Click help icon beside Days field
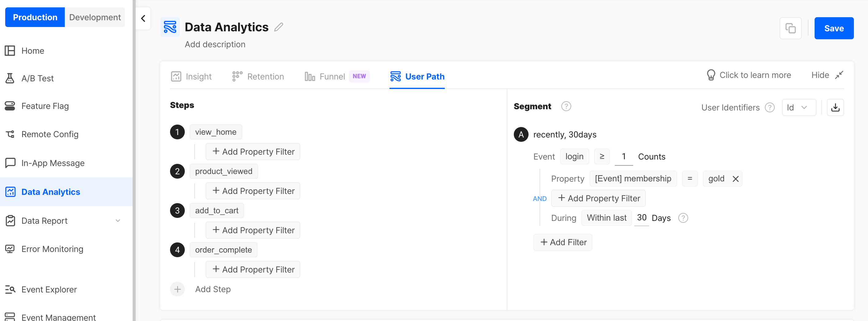Image resolution: width=868 pixels, height=321 pixels. [683, 218]
